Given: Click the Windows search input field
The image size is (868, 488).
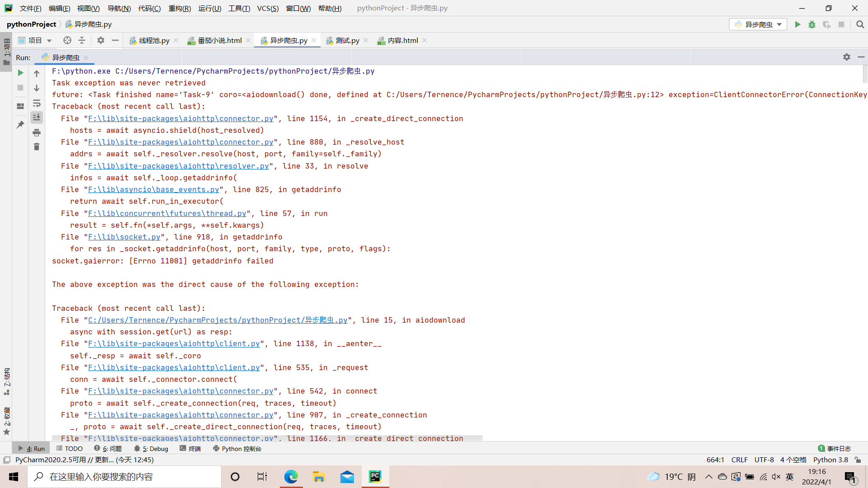Looking at the screenshot, I should 124,477.
